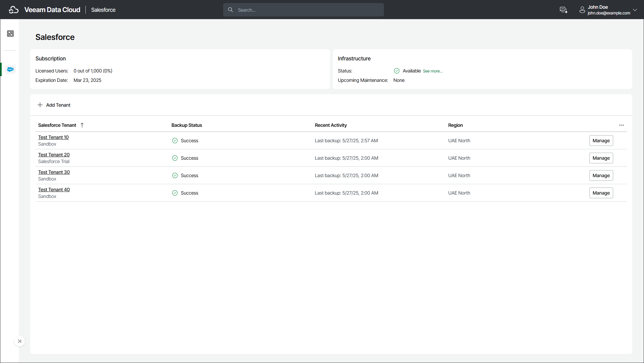Click the Veeam Data Cloud logo icon
Screen dimensions: 644x363
[x=14, y=10]
